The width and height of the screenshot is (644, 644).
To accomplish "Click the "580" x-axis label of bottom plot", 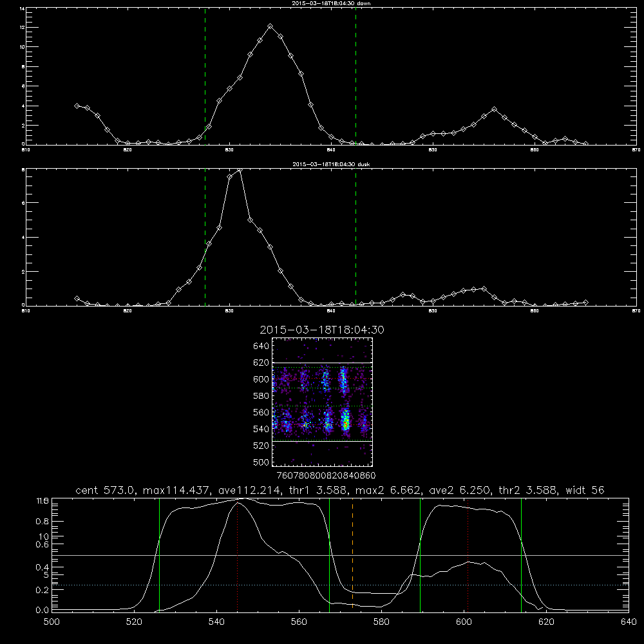I will point(381,622).
